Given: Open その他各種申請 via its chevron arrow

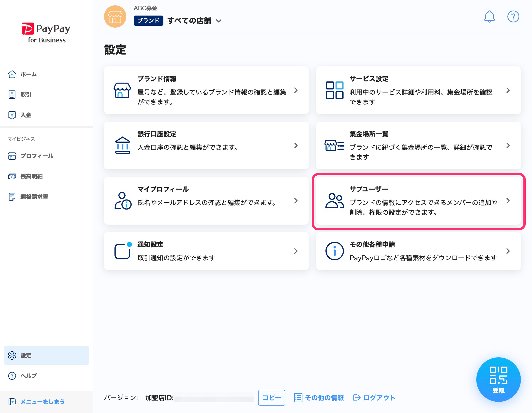Looking at the screenshot, I should [x=508, y=251].
